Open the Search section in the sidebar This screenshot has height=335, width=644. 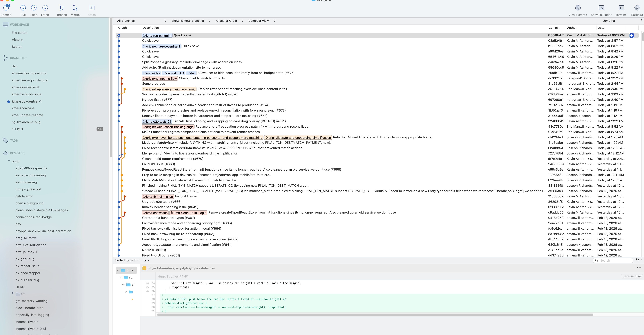17,46
